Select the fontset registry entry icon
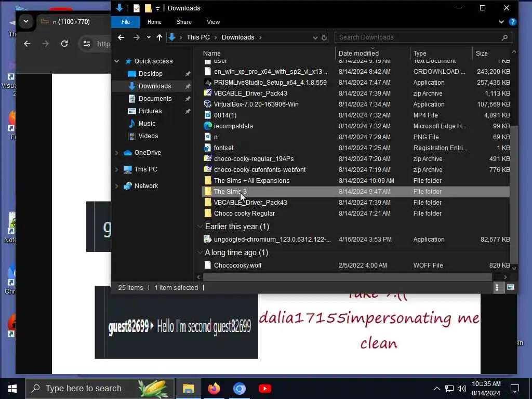Image resolution: width=532 pixels, height=399 pixels. click(x=208, y=148)
